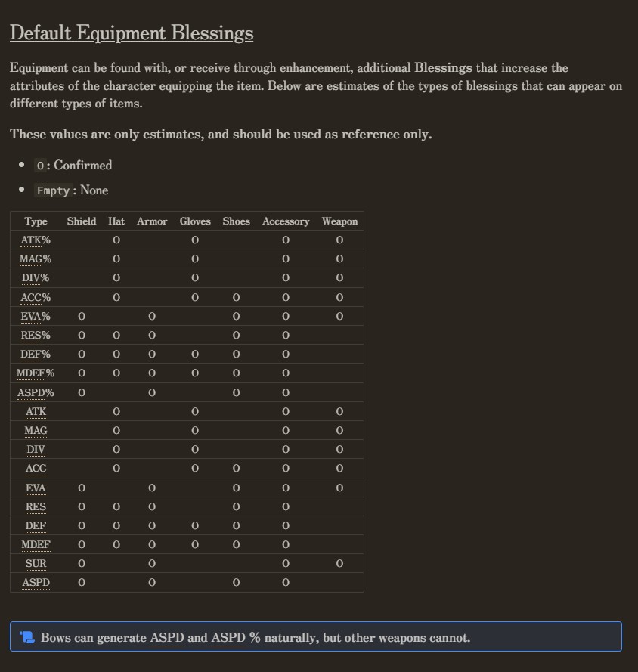Click the EVA flat row label

(x=36, y=488)
